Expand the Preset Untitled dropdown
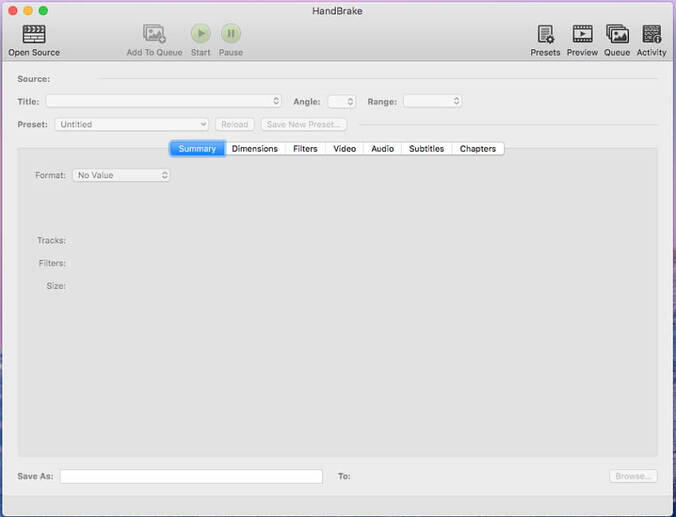 (132, 124)
